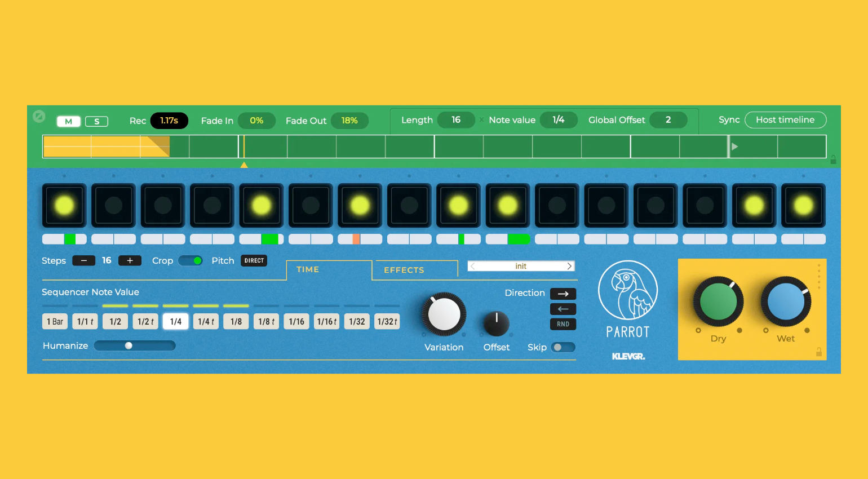868x479 pixels.
Task: Switch to the TIME tab
Action: pos(308,269)
